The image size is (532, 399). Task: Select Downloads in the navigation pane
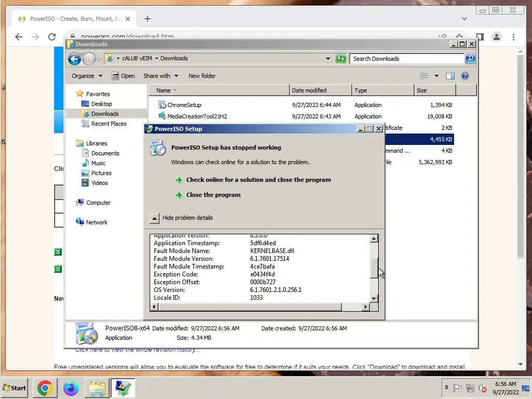tap(105, 114)
